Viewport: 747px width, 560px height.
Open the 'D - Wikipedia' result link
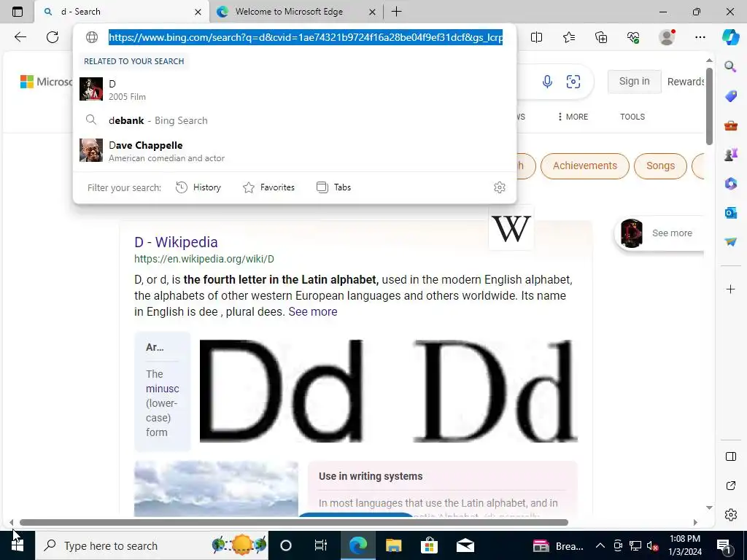pyautogui.click(x=176, y=242)
